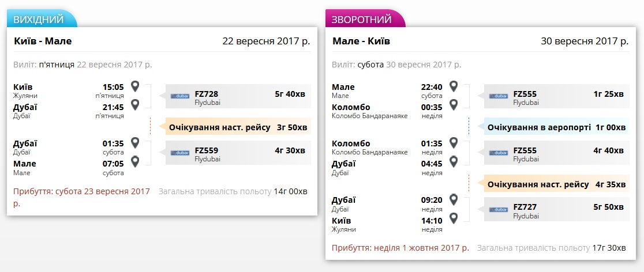Click the Мале - Київ route heading

pyautogui.click(x=361, y=41)
